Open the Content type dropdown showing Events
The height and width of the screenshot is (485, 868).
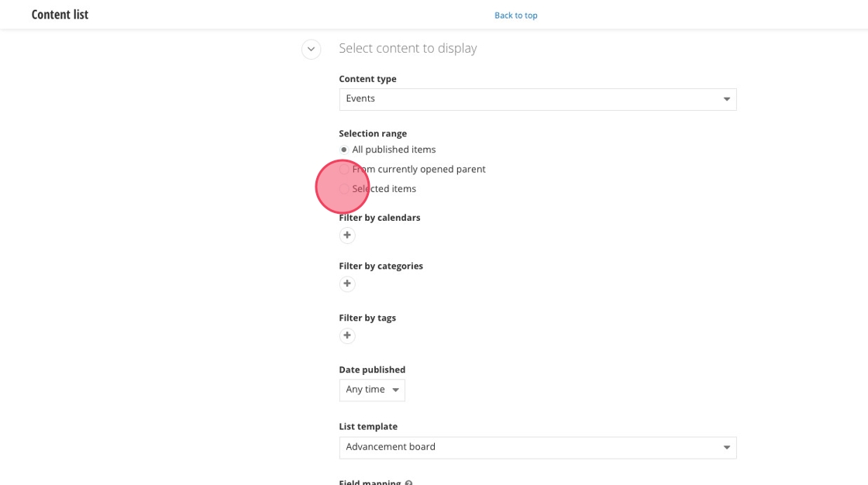[x=538, y=99]
